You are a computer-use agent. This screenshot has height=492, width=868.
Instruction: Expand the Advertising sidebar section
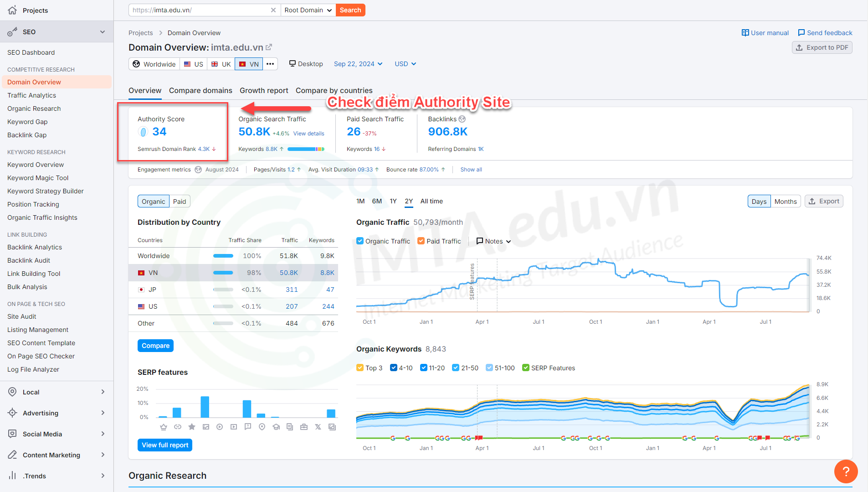(x=103, y=413)
